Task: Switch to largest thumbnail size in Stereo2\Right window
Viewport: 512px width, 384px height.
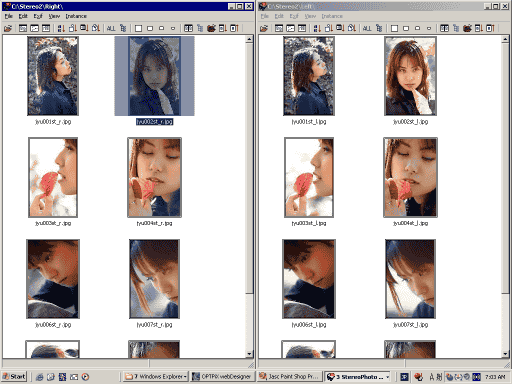Action: click(138, 28)
